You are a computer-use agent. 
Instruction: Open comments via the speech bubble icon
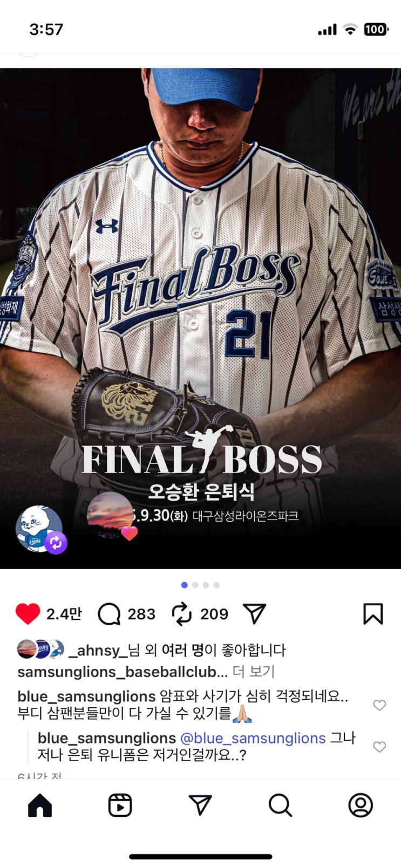(109, 614)
